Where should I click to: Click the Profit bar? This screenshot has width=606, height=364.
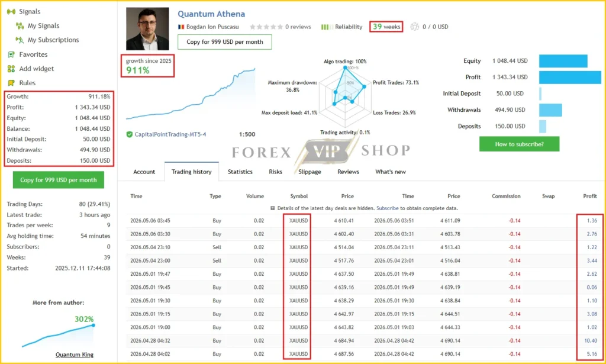[x=570, y=78]
